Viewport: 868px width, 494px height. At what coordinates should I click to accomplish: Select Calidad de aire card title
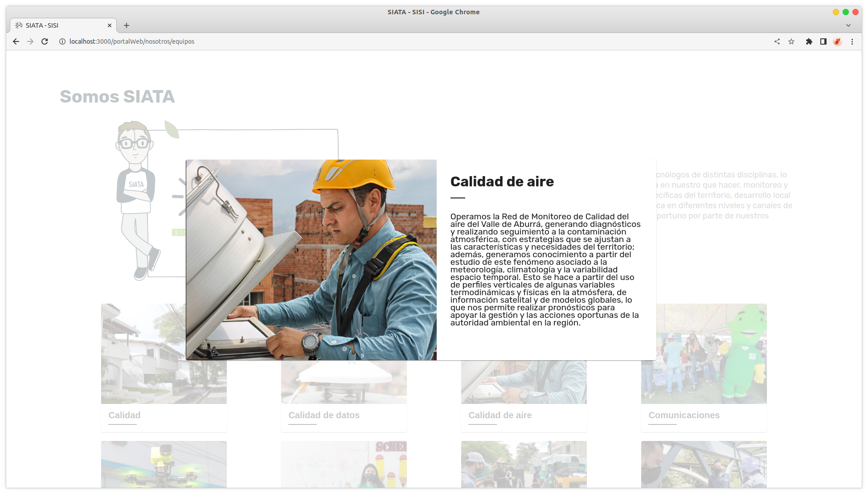click(x=500, y=415)
